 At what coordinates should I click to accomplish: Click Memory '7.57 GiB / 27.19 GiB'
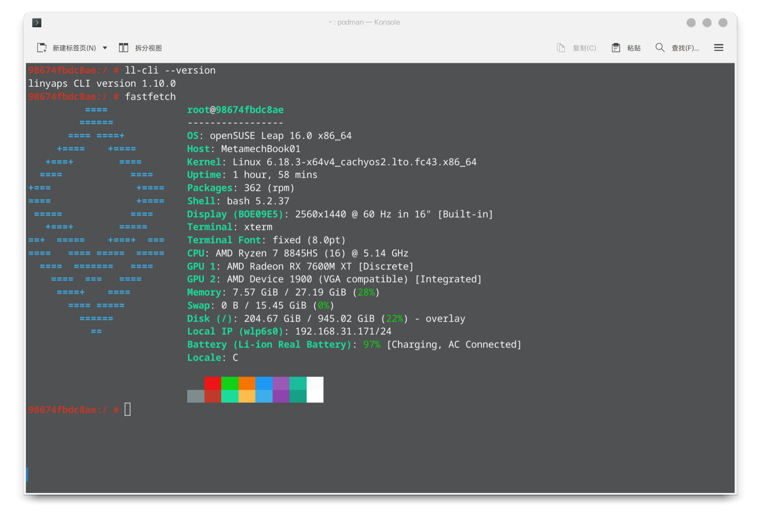289,293
